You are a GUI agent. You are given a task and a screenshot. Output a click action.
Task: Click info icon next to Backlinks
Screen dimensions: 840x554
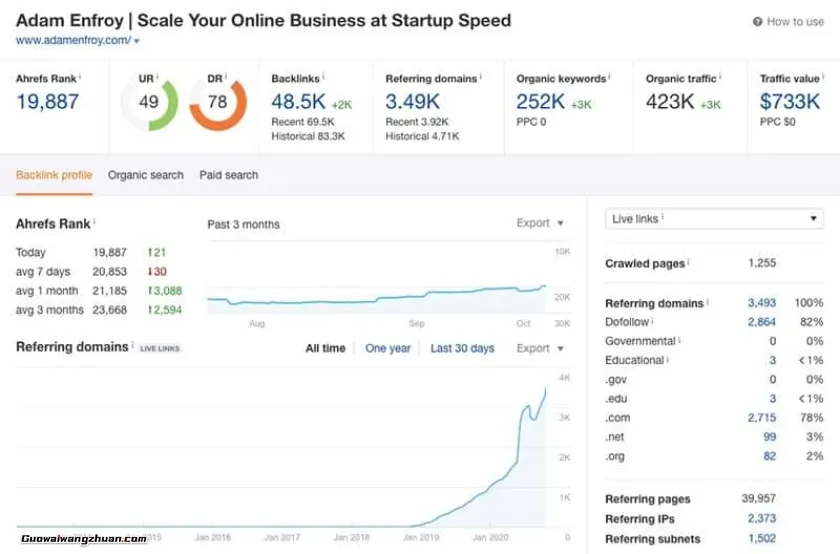point(324,76)
